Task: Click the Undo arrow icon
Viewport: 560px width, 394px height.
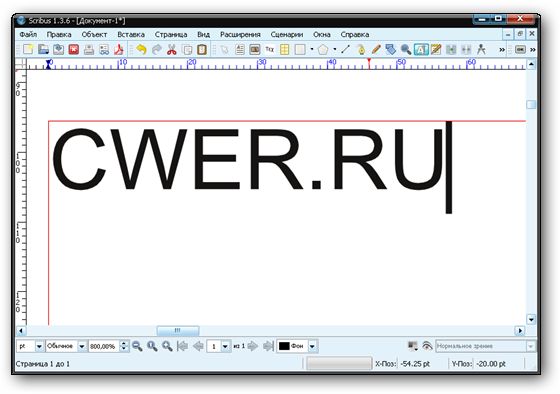Action: 141,49
